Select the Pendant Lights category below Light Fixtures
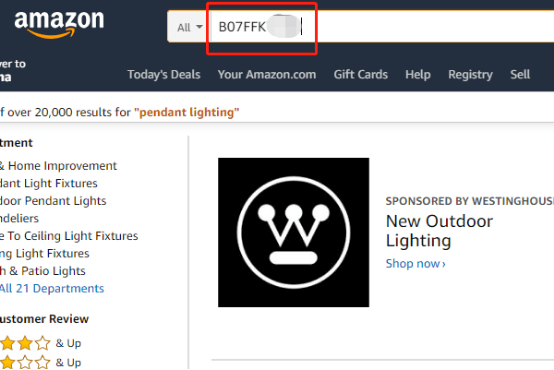The width and height of the screenshot is (554, 370). [53, 201]
